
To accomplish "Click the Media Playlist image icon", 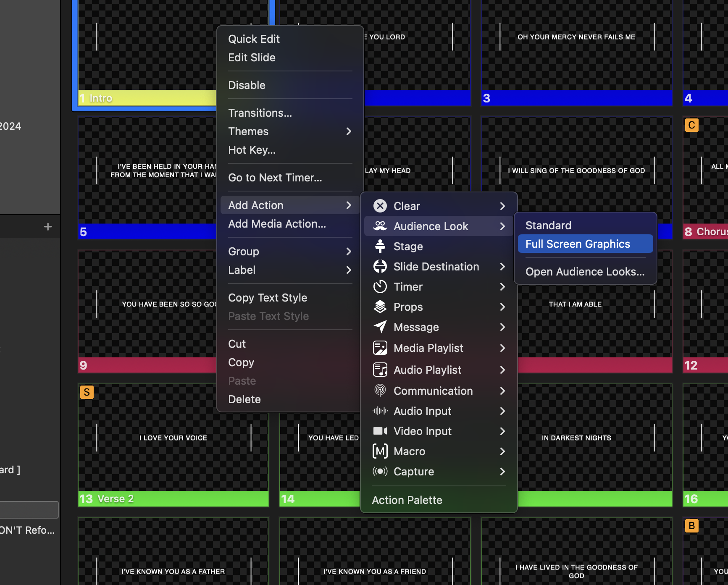I will coord(380,348).
